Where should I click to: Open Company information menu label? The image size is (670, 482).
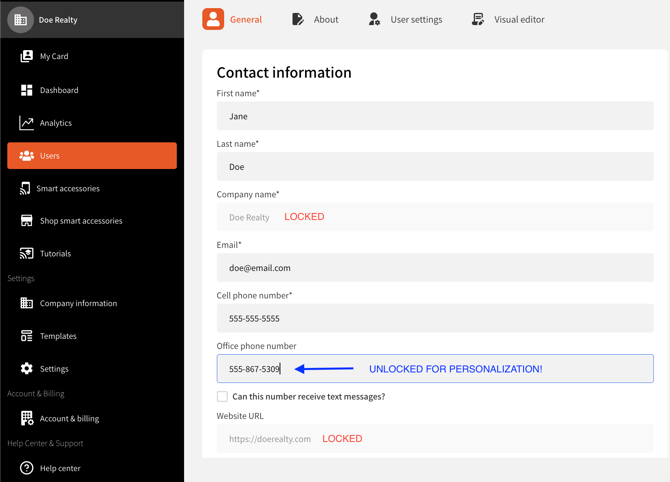tap(78, 303)
